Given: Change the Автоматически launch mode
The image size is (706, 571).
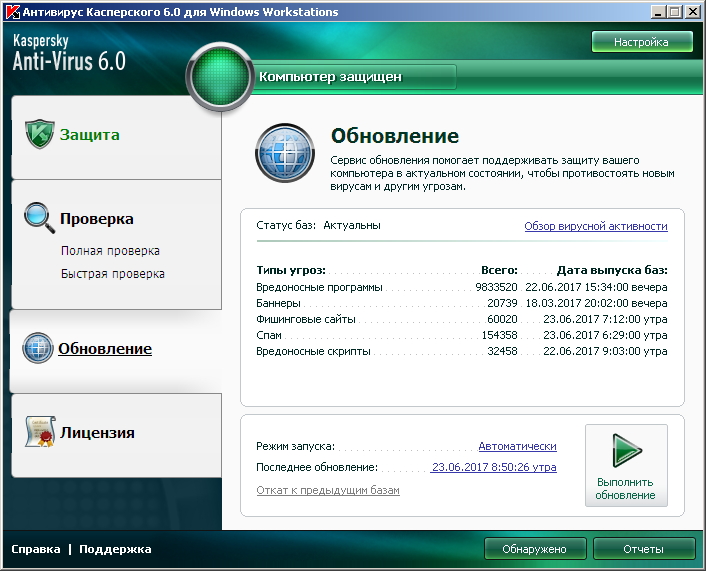Looking at the screenshot, I should [517, 446].
